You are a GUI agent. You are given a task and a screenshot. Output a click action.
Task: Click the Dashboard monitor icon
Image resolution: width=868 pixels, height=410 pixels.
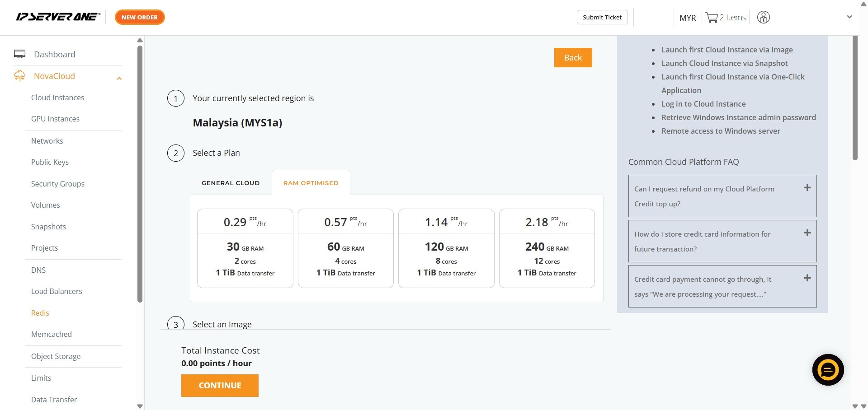[x=19, y=54]
